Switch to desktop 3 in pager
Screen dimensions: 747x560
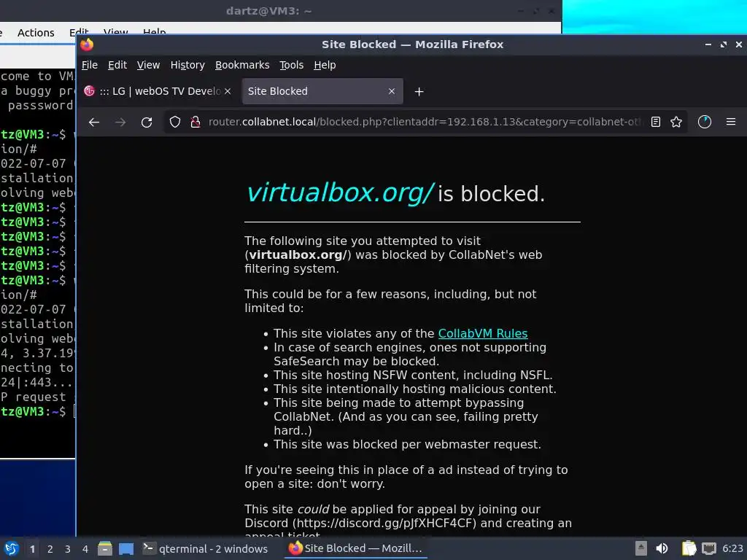[x=68, y=549]
